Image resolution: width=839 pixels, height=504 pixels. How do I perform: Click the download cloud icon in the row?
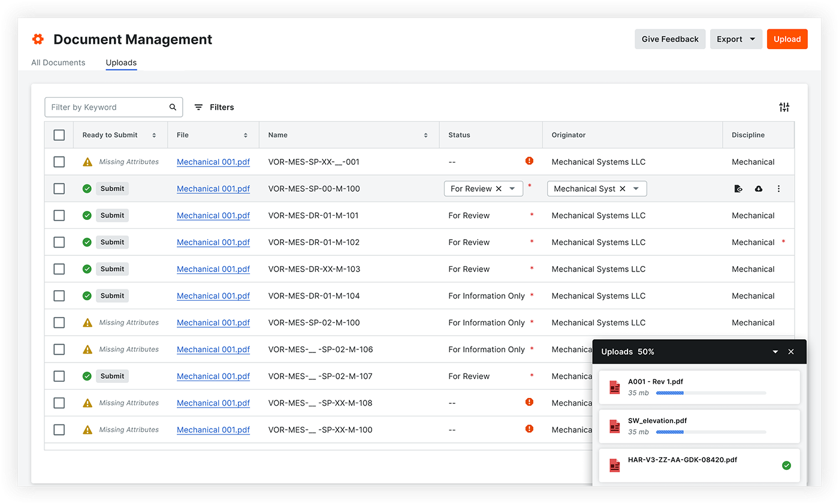coord(758,189)
